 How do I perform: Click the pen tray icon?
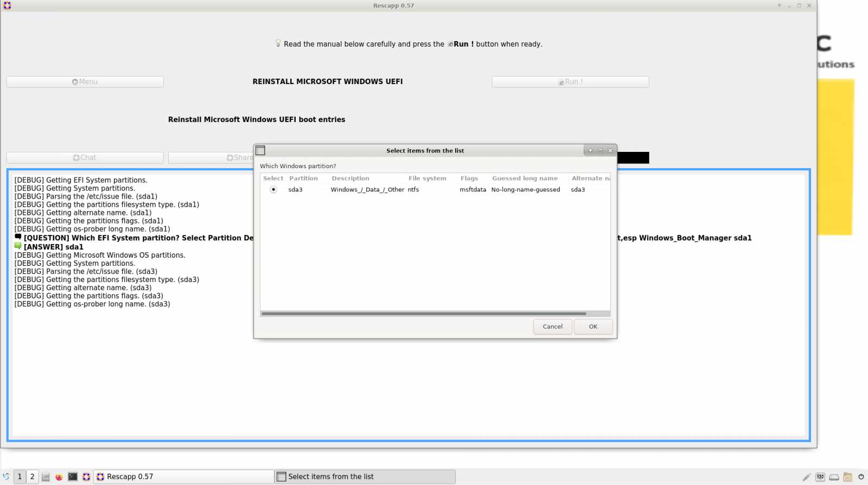pyautogui.click(x=807, y=477)
